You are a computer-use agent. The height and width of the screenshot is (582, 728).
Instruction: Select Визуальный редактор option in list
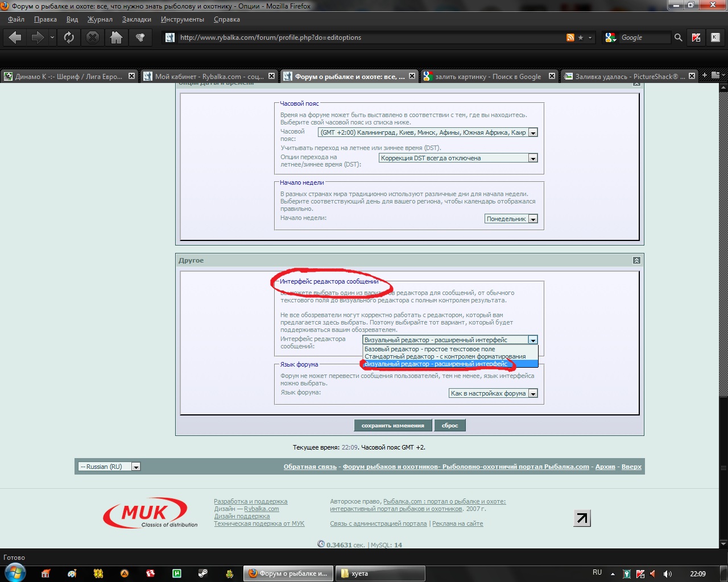[450, 364]
